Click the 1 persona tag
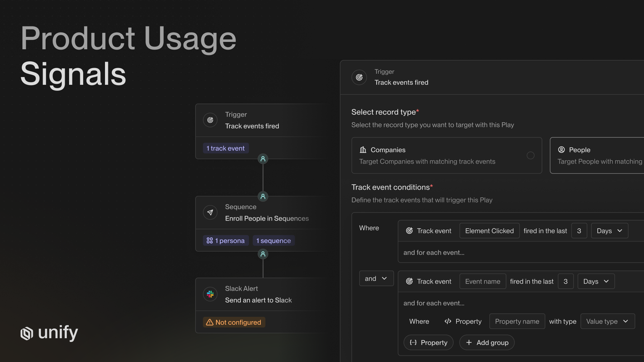Image resolution: width=644 pixels, height=362 pixels. pyautogui.click(x=225, y=241)
